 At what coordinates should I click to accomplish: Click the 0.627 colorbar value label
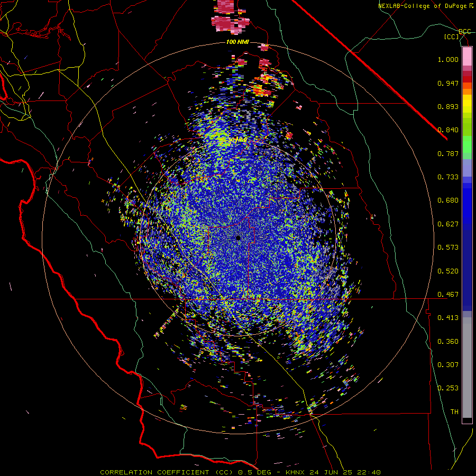click(x=448, y=224)
